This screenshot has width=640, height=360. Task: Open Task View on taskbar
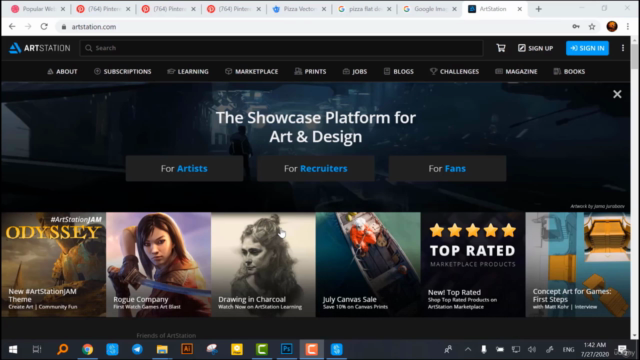[x=37, y=349]
